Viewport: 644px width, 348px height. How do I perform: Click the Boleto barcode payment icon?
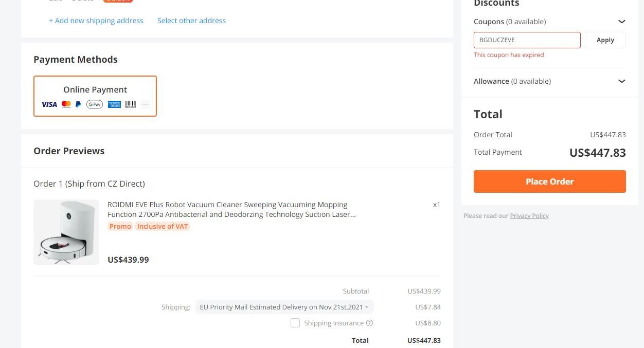point(131,104)
